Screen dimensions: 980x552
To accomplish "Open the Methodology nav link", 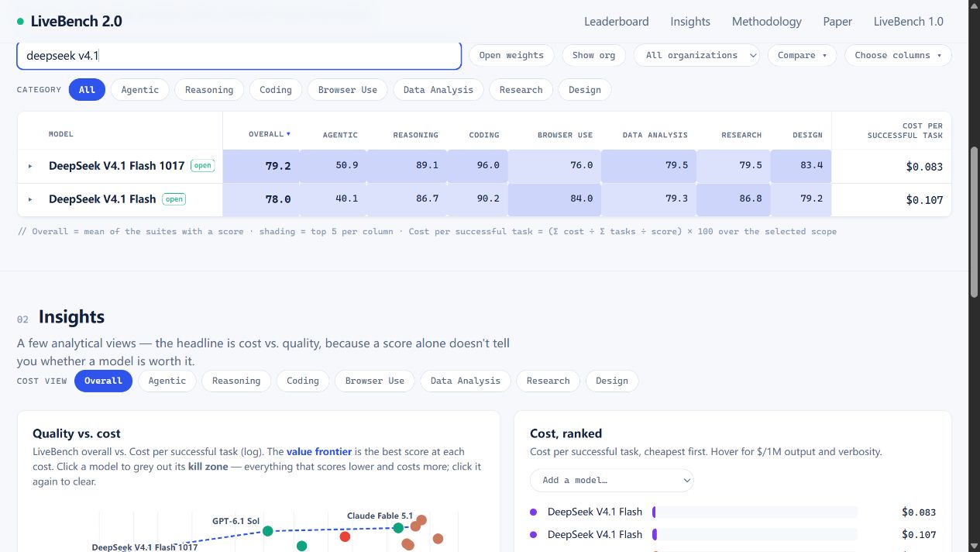I will (x=767, y=22).
